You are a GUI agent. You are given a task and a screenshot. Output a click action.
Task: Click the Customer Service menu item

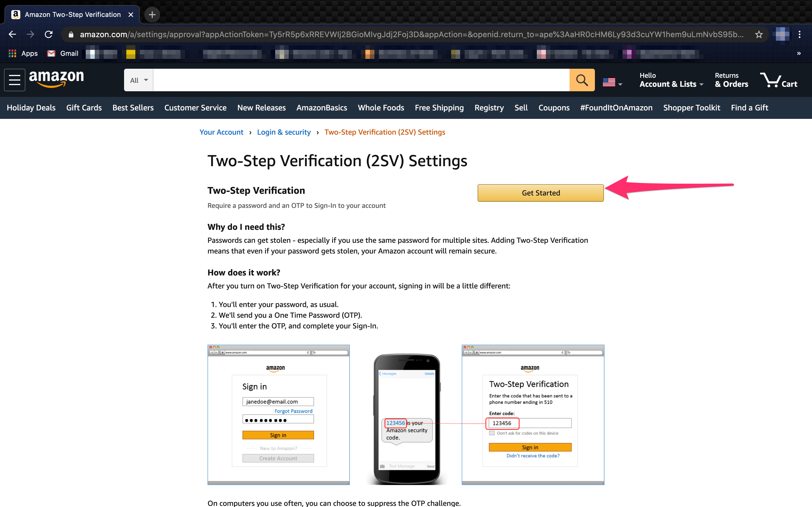click(196, 108)
